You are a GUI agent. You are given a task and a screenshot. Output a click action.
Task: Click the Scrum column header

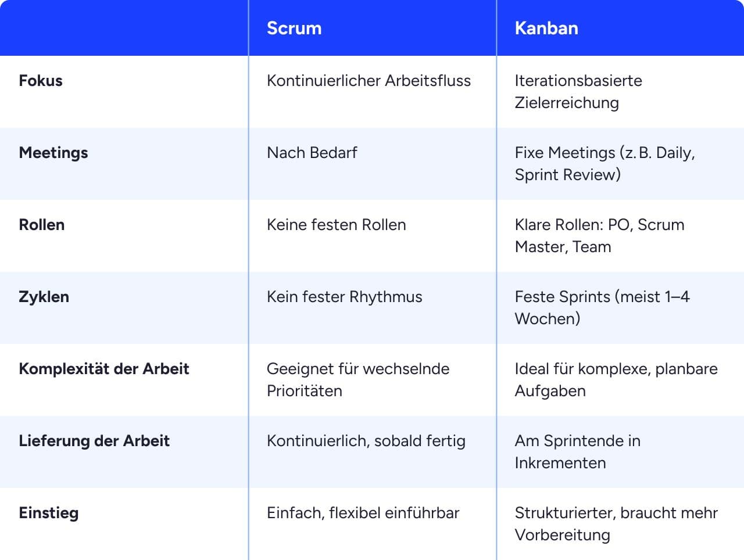pos(294,28)
